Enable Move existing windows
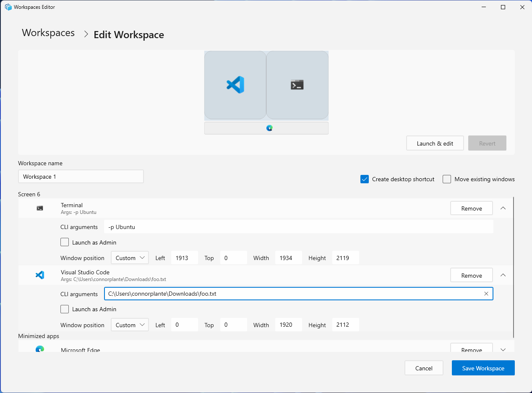The width and height of the screenshot is (532, 393). [x=447, y=179]
